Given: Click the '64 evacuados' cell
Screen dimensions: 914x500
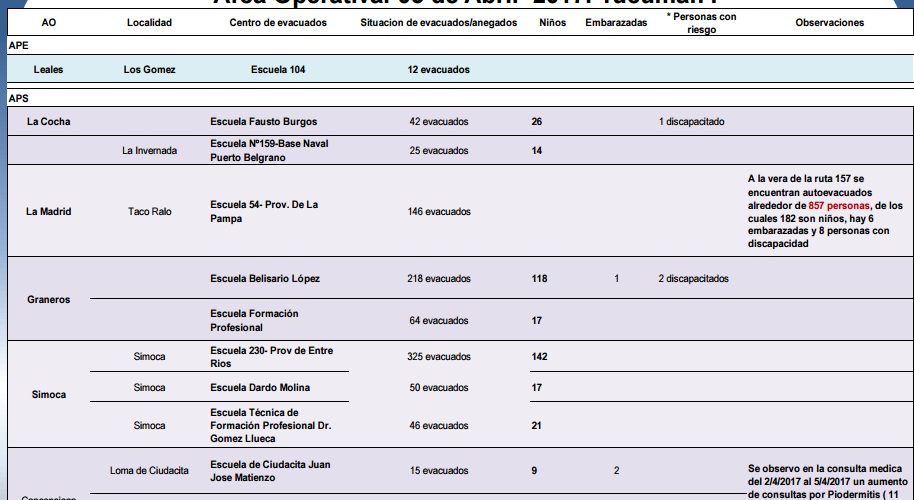Looking at the screenshot, I should [x=438, y=321].
